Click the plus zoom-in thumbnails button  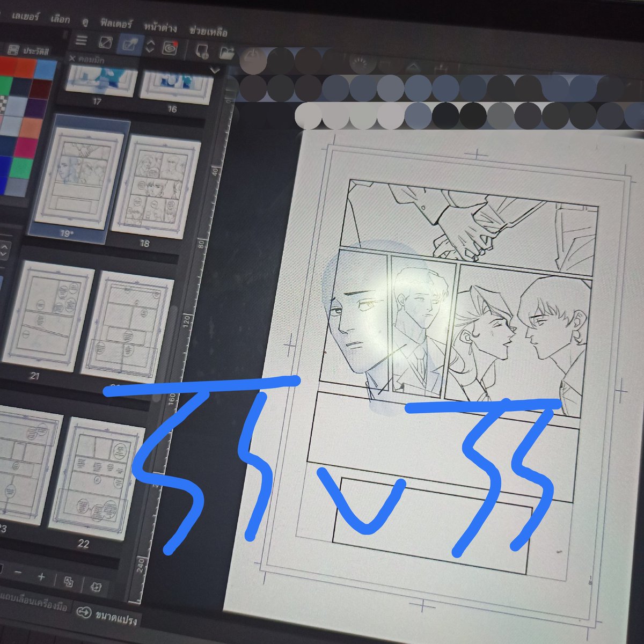[x=42, y=577]
